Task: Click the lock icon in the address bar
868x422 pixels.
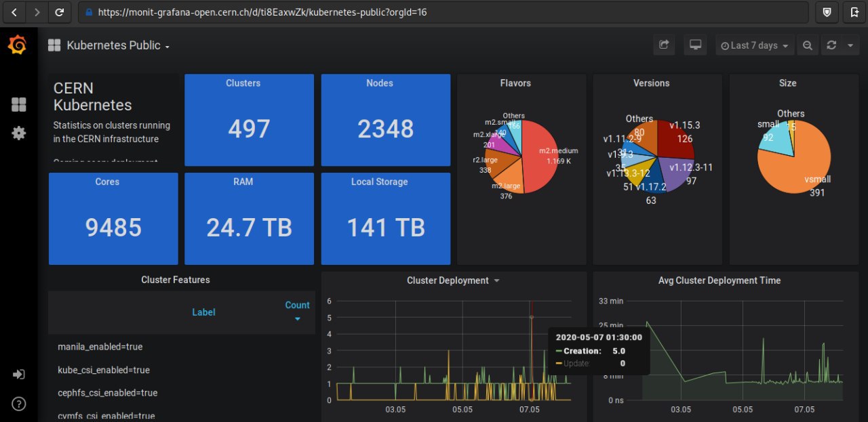Action: coord(87,12)
